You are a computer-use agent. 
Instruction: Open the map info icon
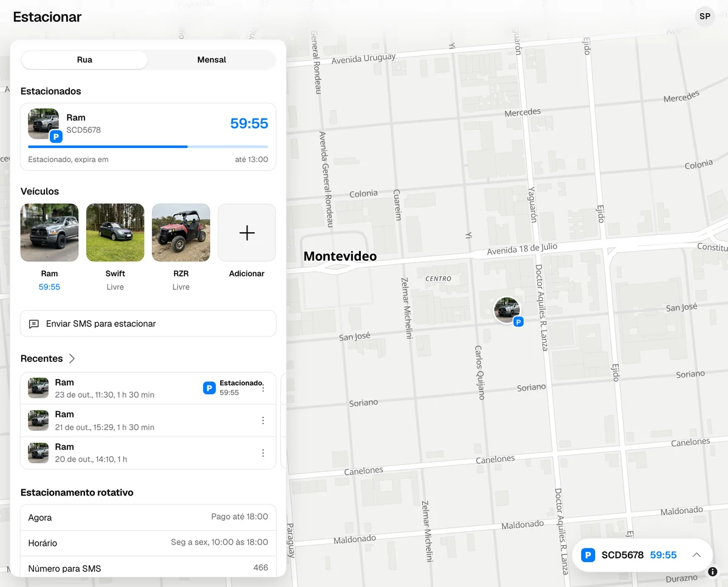tap(713, 571)
